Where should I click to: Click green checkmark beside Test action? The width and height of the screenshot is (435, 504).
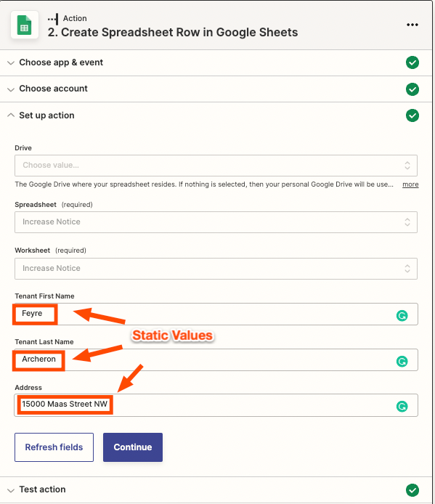(412, 490)
